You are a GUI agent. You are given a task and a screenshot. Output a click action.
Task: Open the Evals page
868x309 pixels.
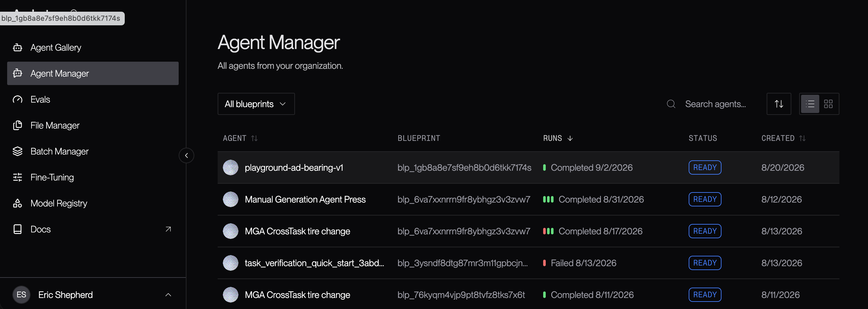click(x=93, y=99)
